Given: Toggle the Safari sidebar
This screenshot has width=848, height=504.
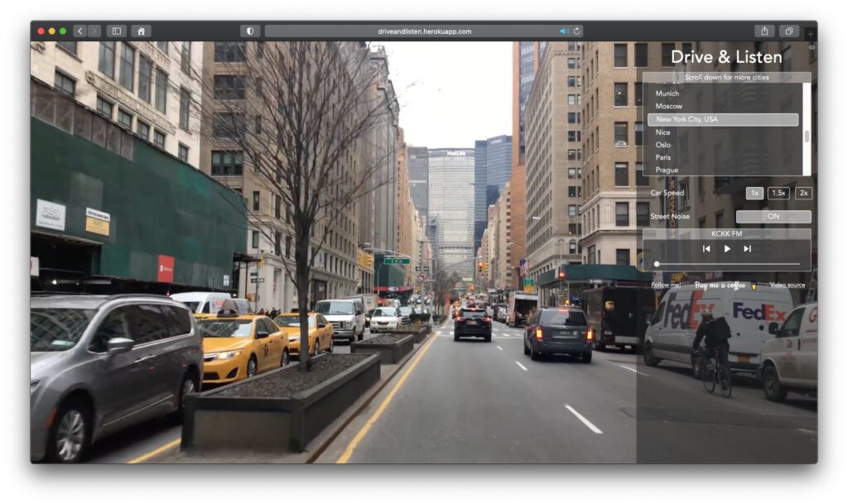Looking at the screenshot, I should coord(116,31).
